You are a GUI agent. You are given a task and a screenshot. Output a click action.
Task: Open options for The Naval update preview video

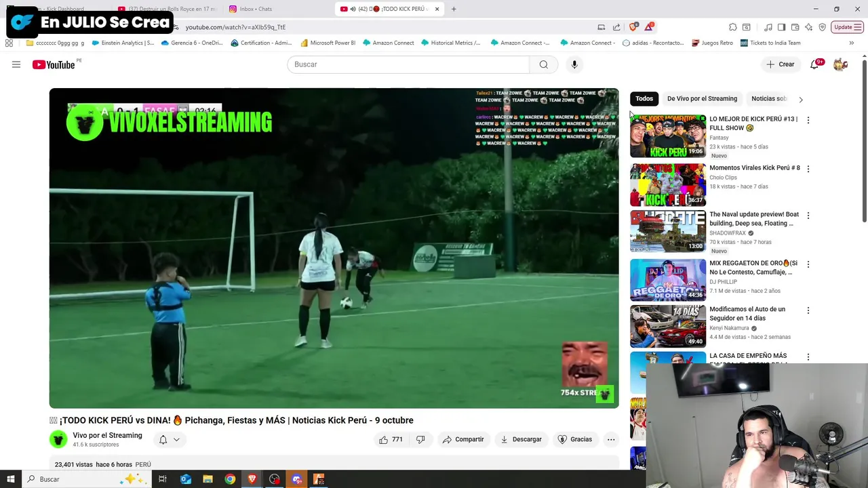coord(808,216)
